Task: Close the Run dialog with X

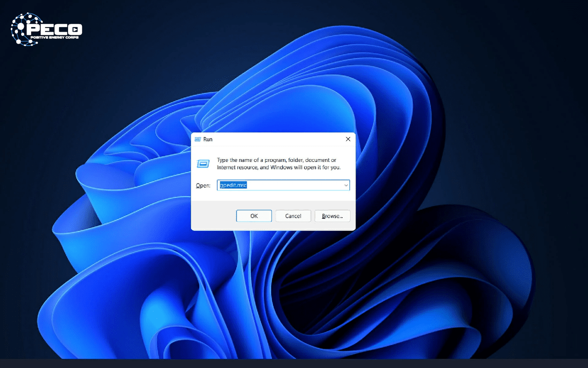Action: click(348, 139)
